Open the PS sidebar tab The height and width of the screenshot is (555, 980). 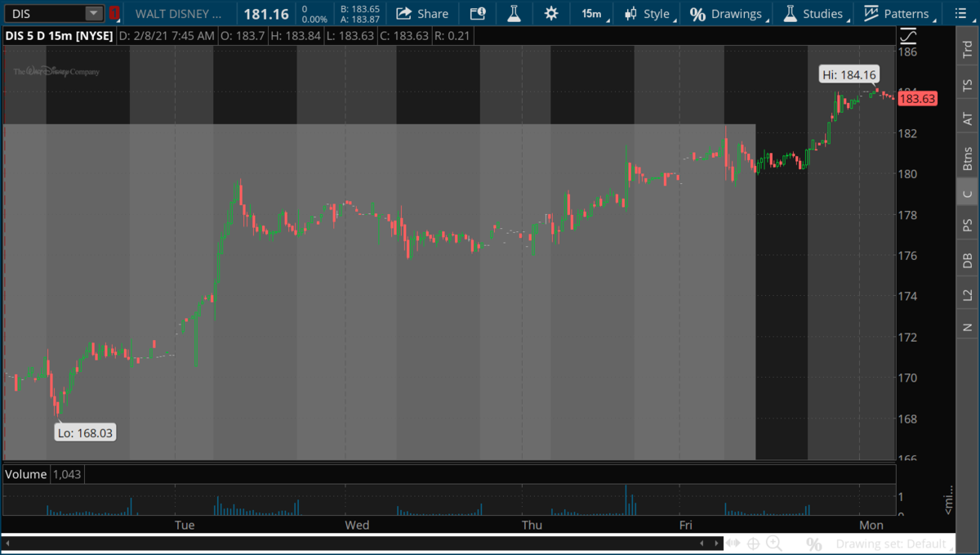(968, 226)
